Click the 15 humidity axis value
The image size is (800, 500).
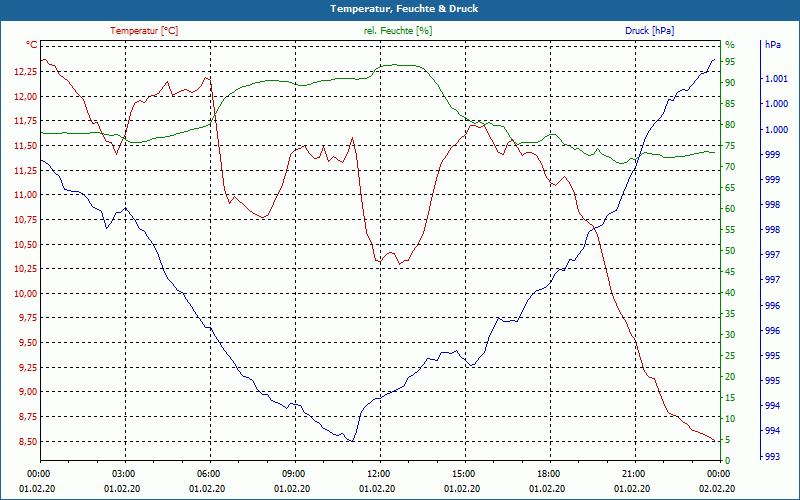point(730,398)
